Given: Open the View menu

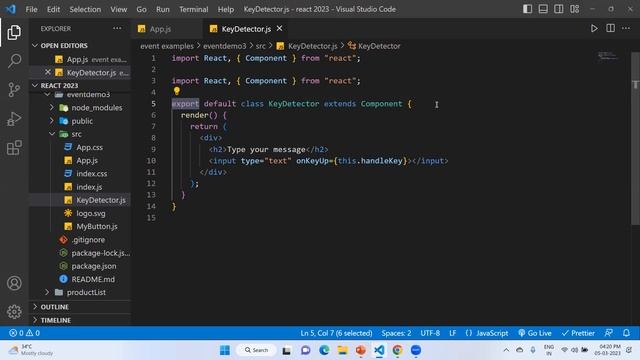Looking at the screenshot, I should click(x=118, y=9).
